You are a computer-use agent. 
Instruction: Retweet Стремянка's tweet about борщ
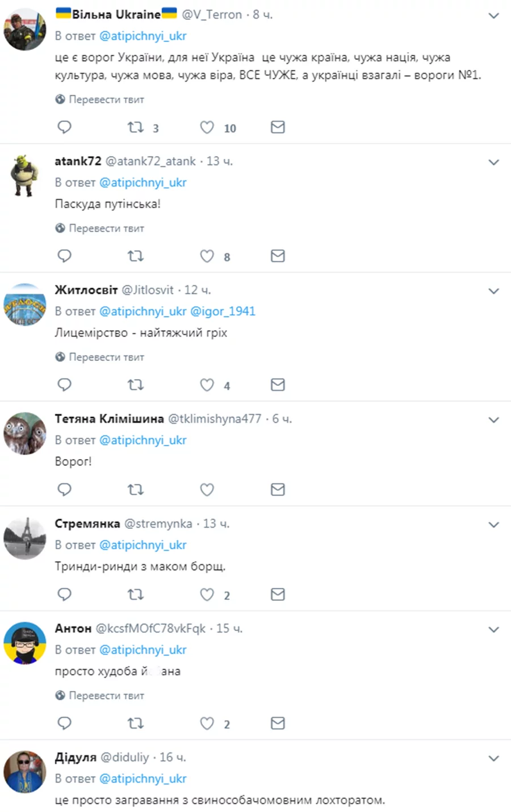click(135, 594)
